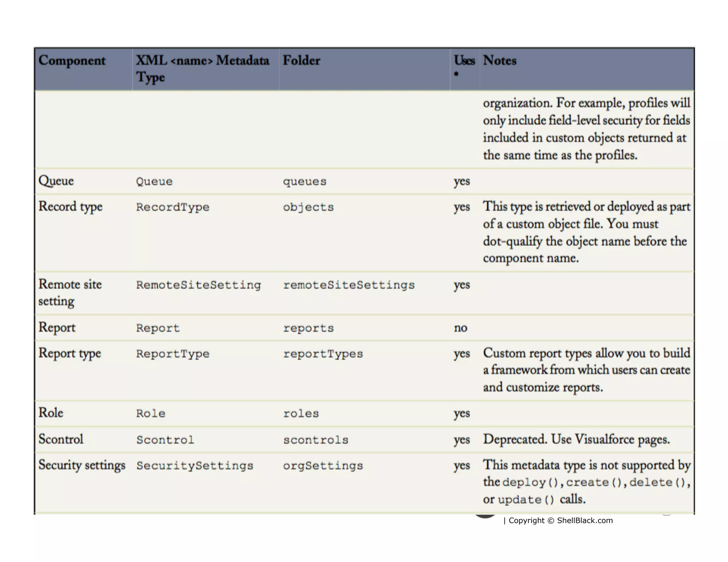
Task: Click the Component column header
Action: tap(72, 60)
